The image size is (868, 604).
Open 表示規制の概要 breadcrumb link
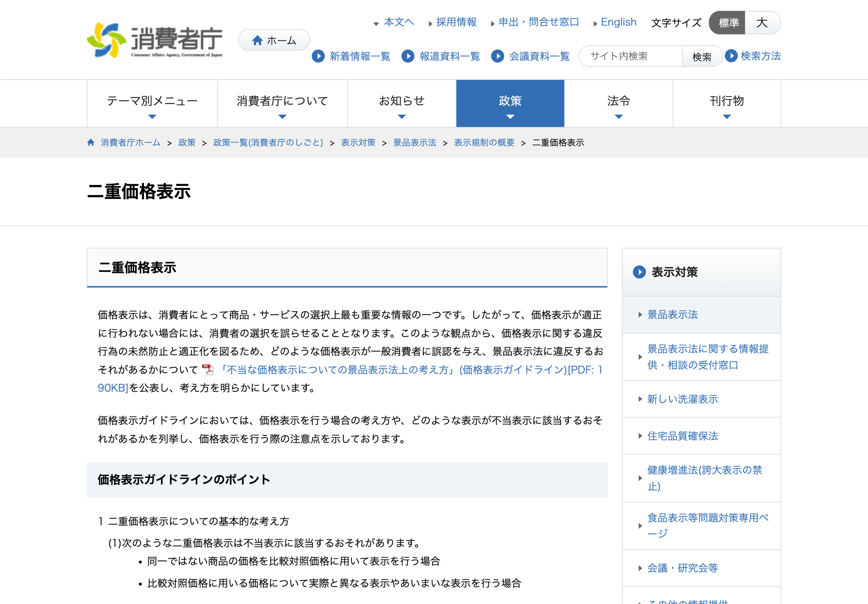(x=484, y=143)
